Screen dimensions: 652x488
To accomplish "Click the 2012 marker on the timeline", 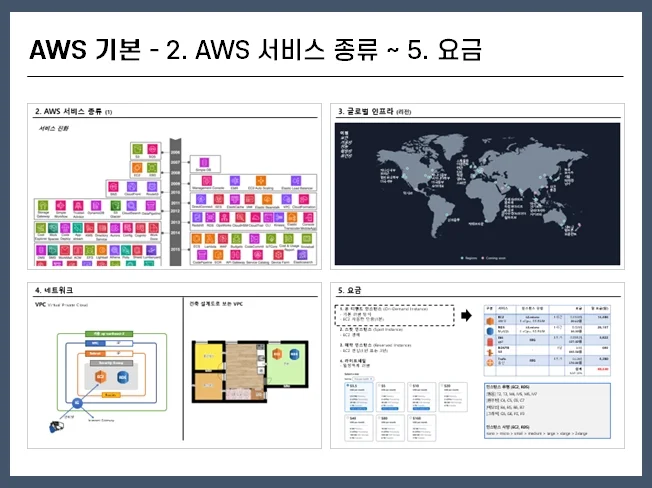I will (x=175, y=211).
